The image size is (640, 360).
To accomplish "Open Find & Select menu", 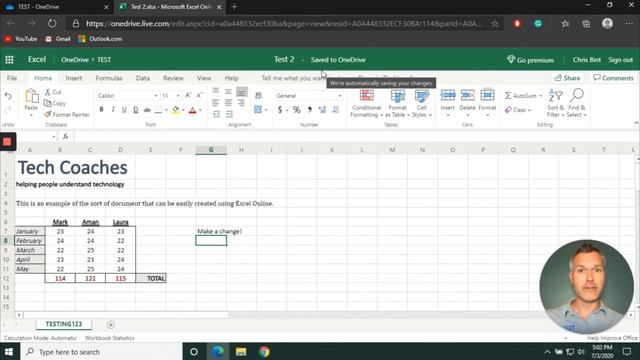I will point(577,104).
